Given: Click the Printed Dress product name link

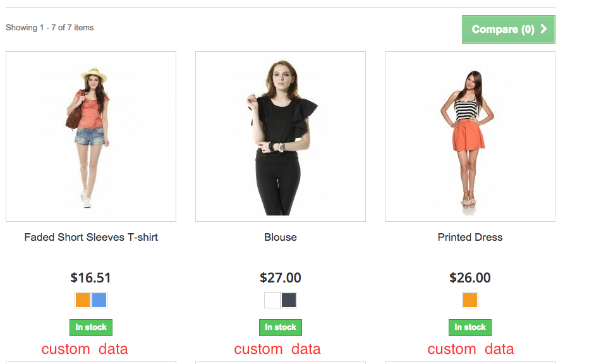Looking at the screenshot, I should tap(470, 238).
